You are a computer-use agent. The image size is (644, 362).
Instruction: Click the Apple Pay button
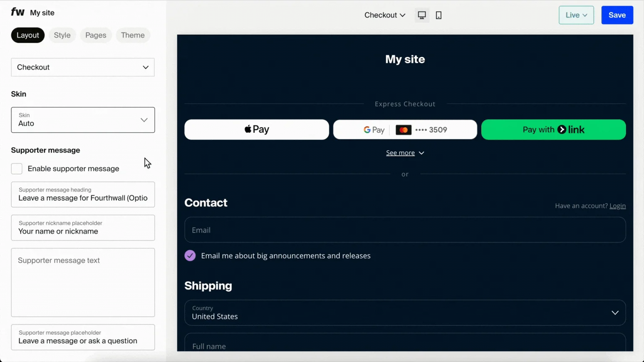257,129
